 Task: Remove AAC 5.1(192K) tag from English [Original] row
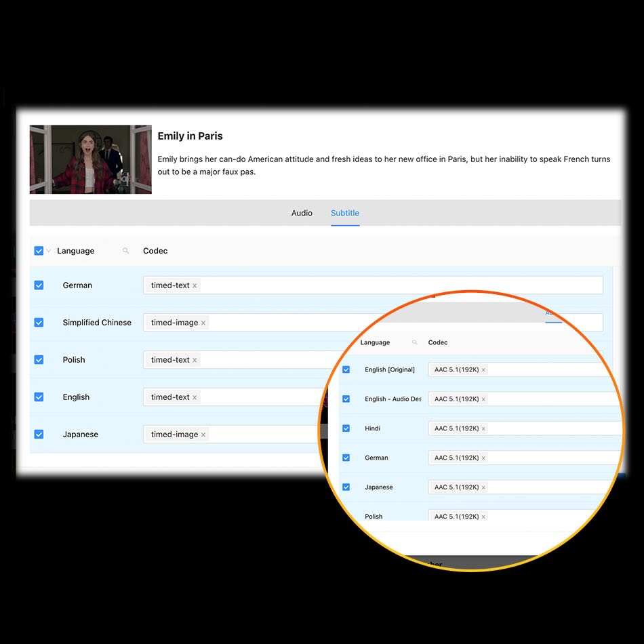click(483, 370)
